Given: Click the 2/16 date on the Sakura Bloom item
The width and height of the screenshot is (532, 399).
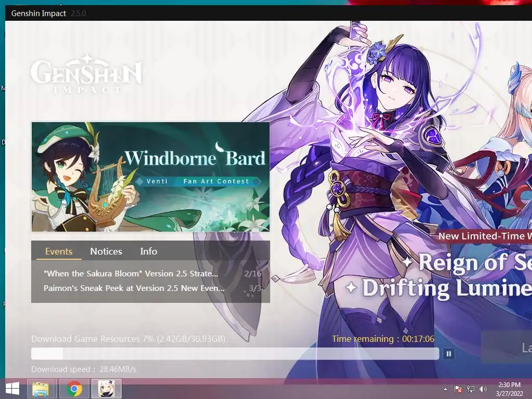Looking at the screenshot, I should (253, 273).
